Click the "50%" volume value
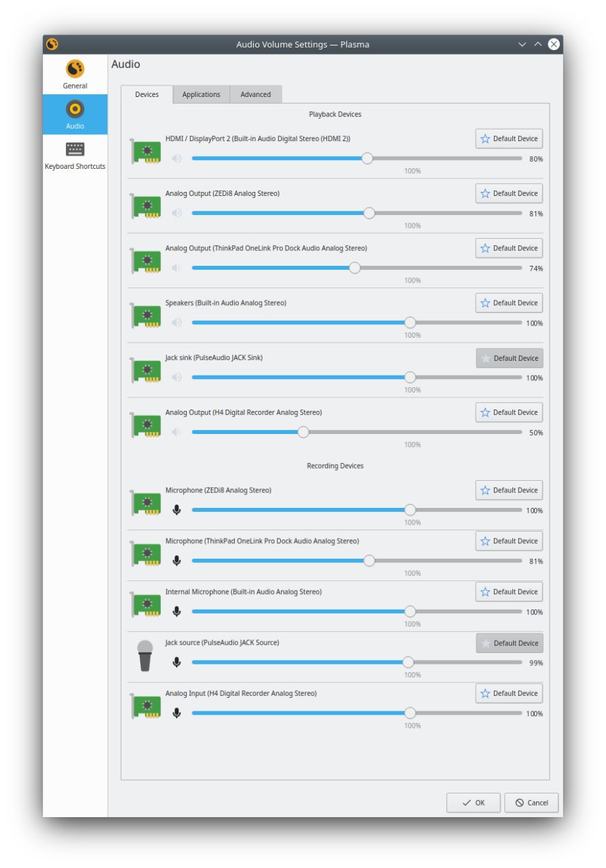This screenshot has width=606, height=868. [x=536, y=433]
